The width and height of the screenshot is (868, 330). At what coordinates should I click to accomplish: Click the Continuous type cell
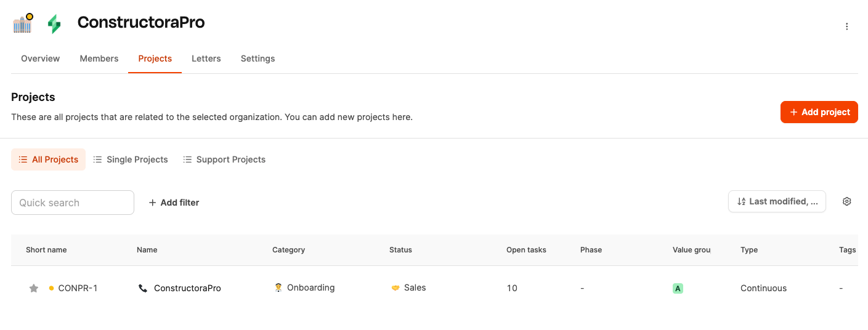[763, 288]
